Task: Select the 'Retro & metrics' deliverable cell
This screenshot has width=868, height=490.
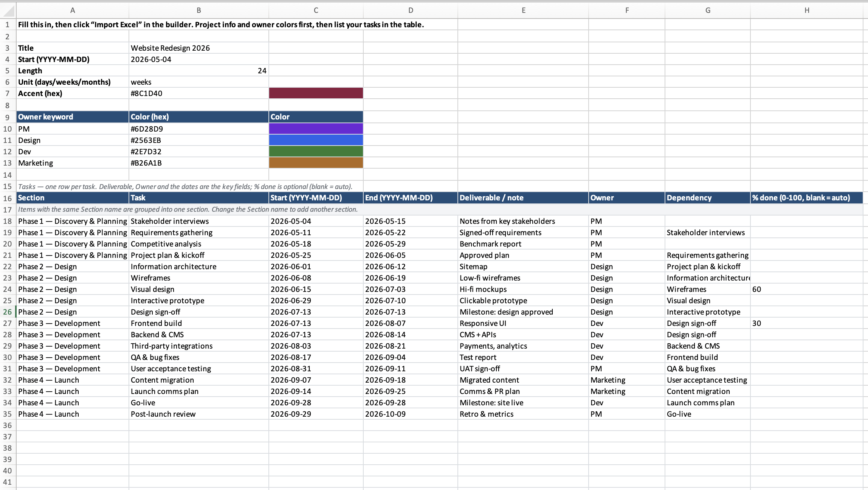Action: pyautogui.click(x=523, y=414)
